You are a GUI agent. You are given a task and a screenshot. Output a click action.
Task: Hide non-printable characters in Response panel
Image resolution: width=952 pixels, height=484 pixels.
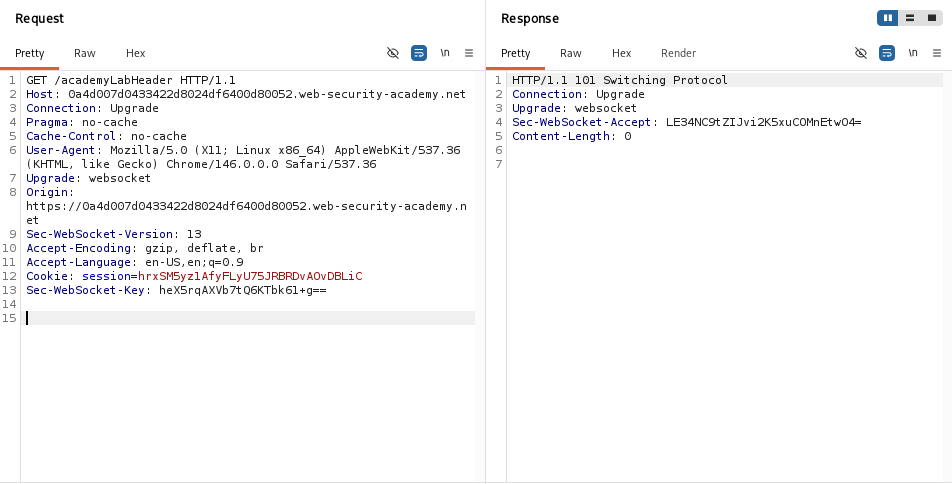(x=861, y=53)
